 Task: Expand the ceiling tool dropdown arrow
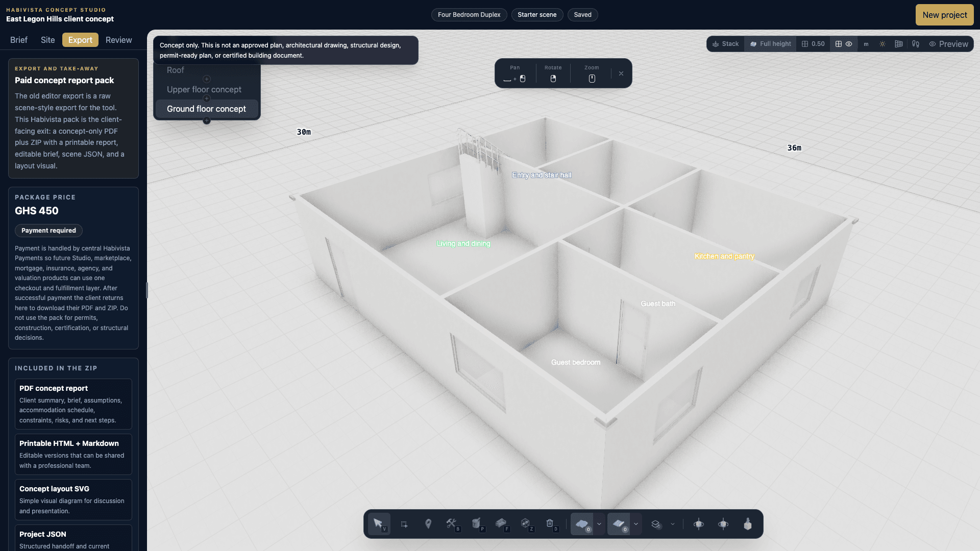(x=636, y=524)
